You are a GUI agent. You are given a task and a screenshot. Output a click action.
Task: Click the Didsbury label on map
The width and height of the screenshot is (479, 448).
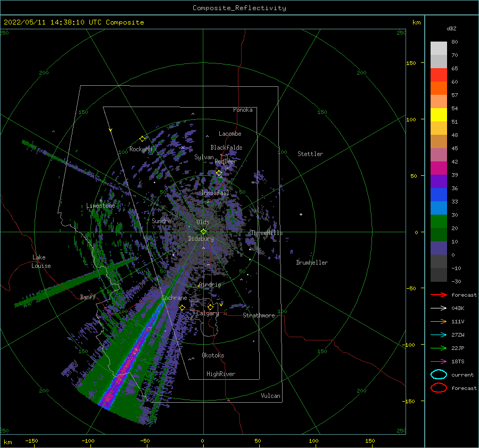point(201,239)
